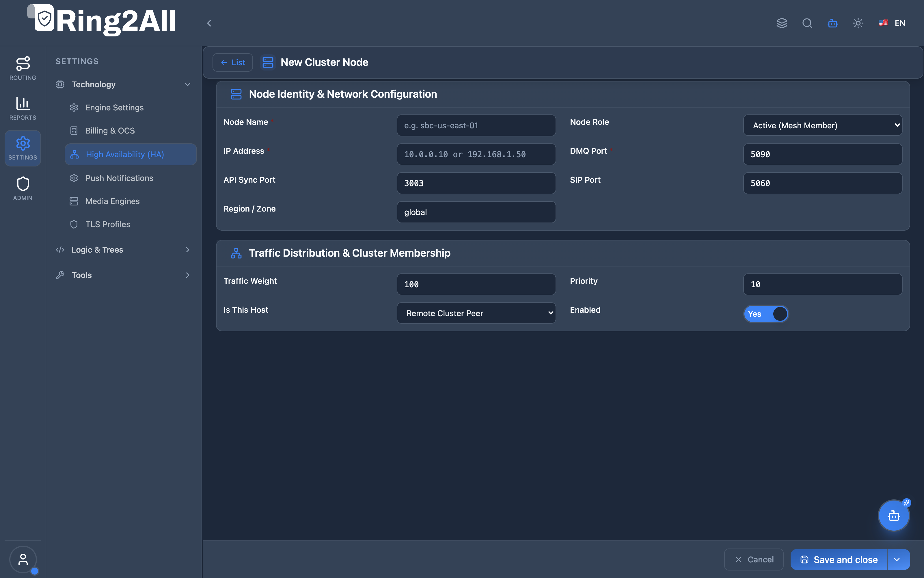
Task: Open search with the magnifier icon
Action: 807,23
